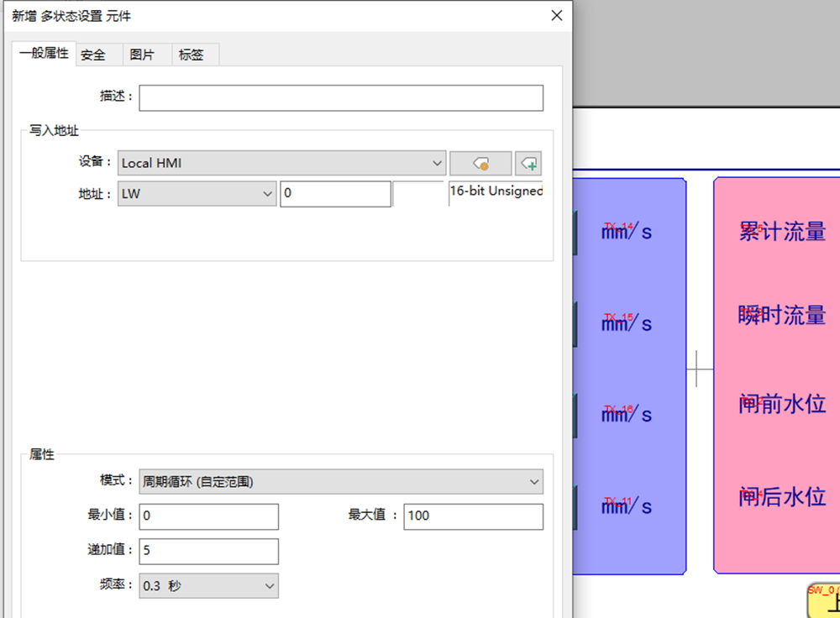Click the 最大值 input field
The height and width of the screenshot is (618, 840).
473,516
